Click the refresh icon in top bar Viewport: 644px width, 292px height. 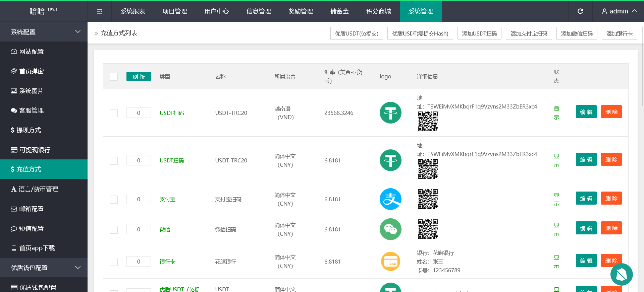click(580, 11)
